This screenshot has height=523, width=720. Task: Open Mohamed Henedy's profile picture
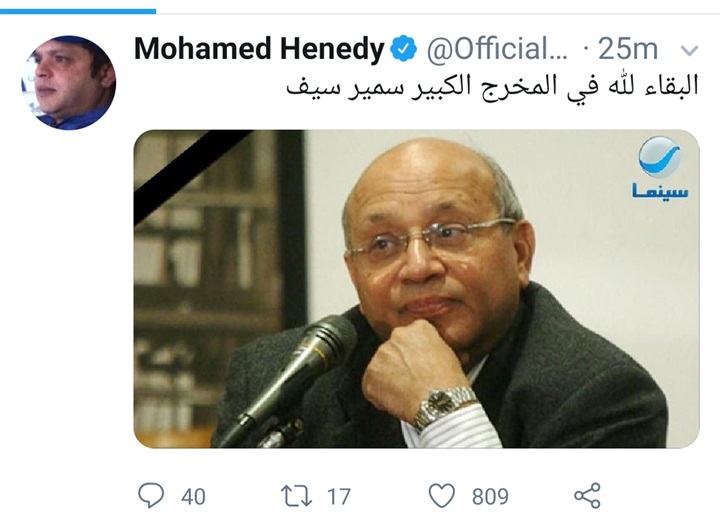[x=68, y=83]
